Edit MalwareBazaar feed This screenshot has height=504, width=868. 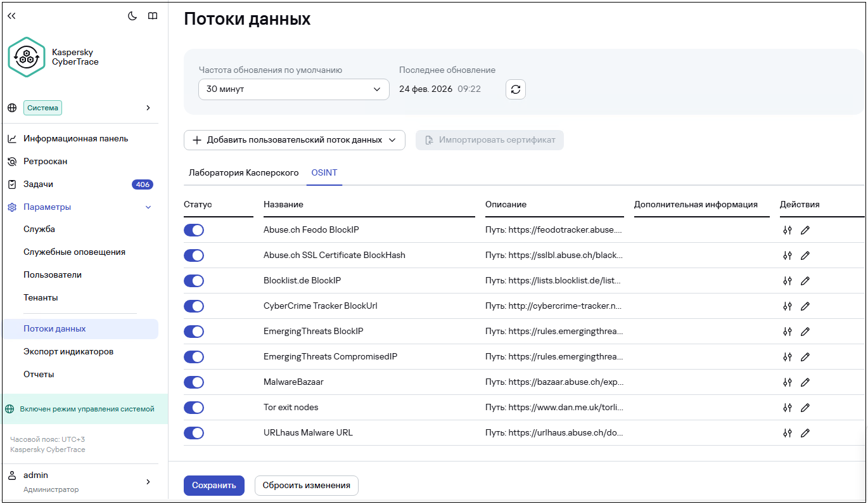(805, 382)
